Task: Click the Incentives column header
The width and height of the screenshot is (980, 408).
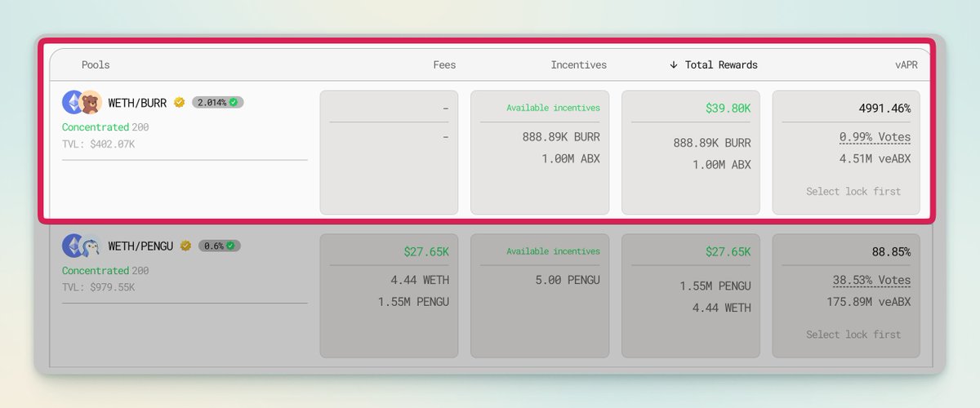Action: (579, 64)
